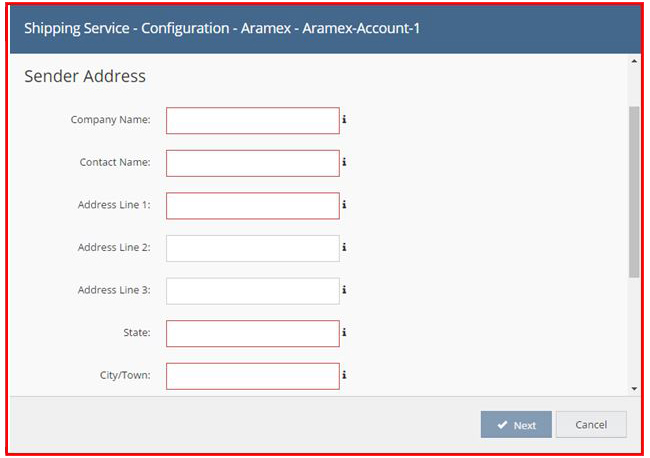Click the info icon beside Address Line 1

point(344,205)
